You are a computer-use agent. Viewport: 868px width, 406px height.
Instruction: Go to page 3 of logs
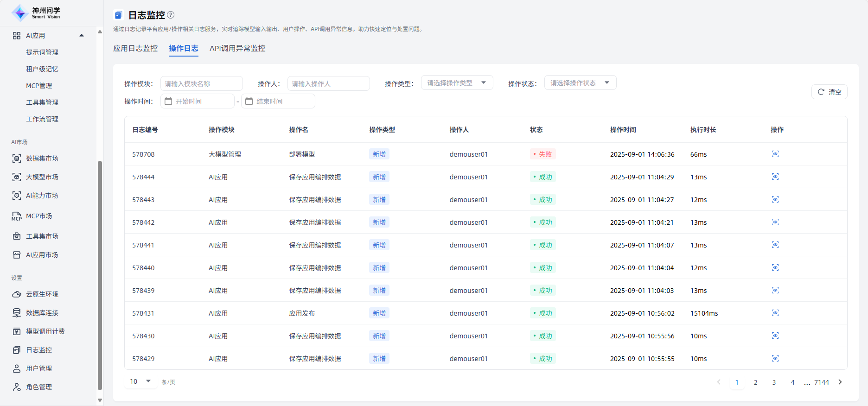[x=774, y=382]
